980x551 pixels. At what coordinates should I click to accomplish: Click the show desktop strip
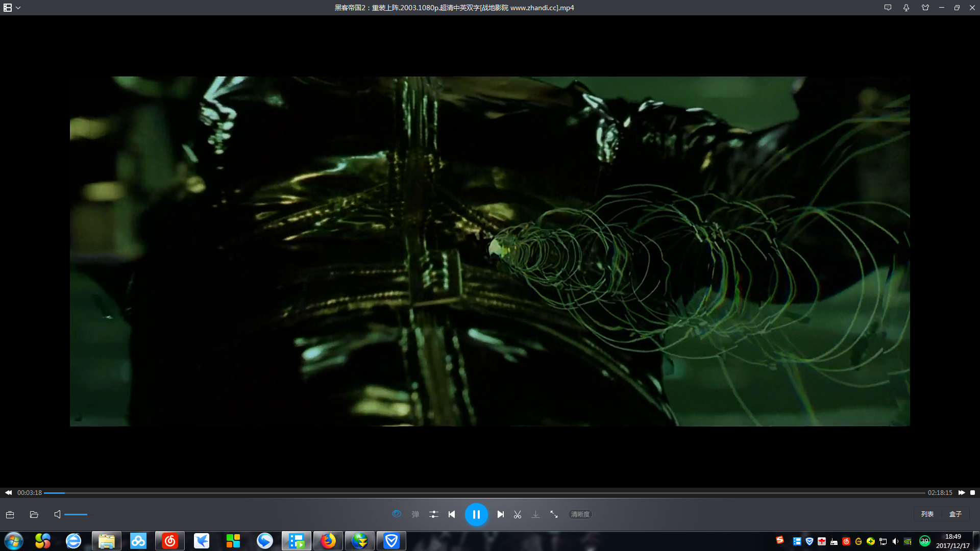pyautogui.click(x=976, y=541)
